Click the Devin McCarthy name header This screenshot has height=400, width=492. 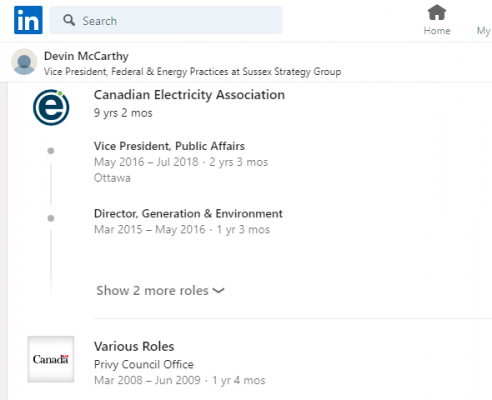coord(86,56)
